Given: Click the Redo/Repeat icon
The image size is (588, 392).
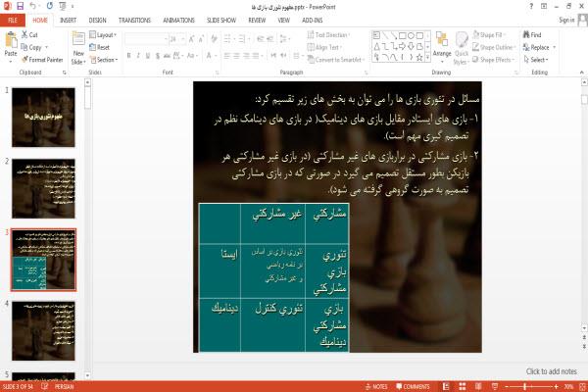Looking at the screenshot, I should click(50, 7).
